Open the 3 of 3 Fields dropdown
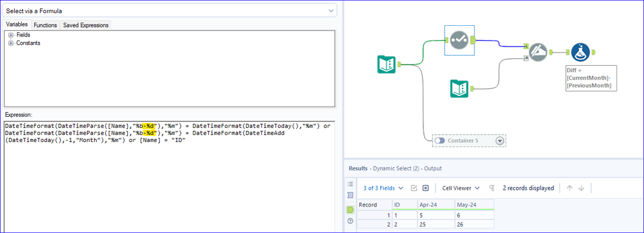 [383, 188]
